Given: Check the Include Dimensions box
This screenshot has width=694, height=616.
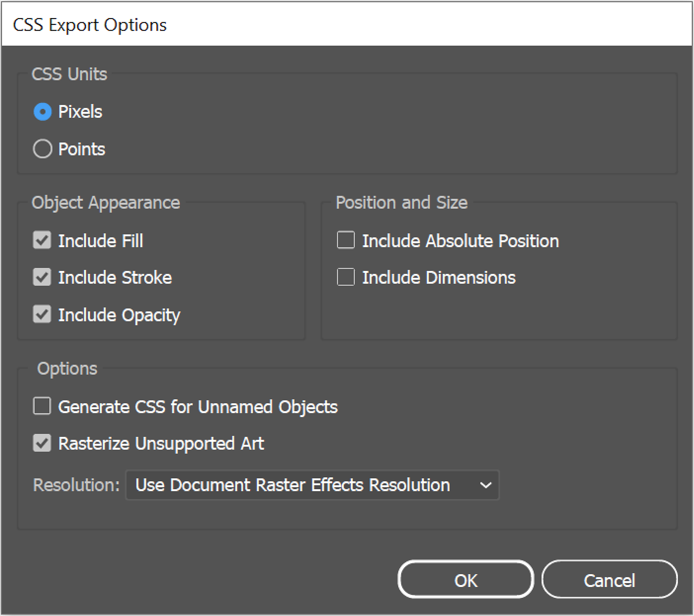Looking at the screenshot, I should [x=346, y=277].
